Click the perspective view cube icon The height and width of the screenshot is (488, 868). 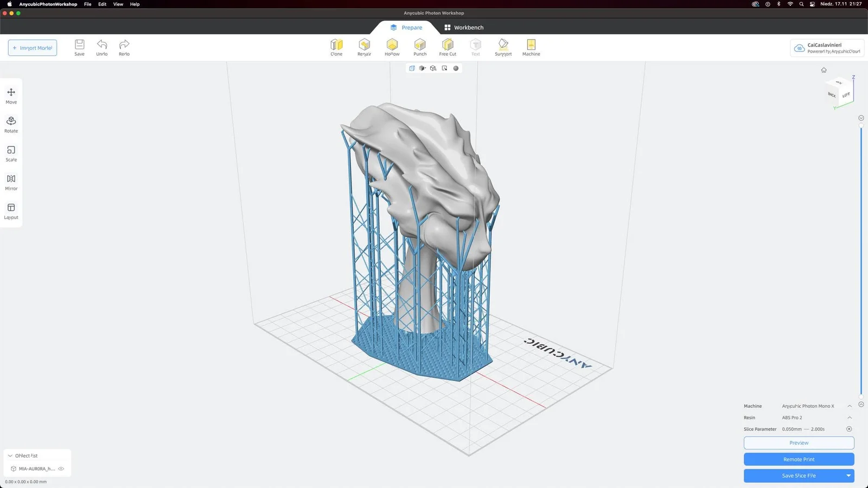412,68
